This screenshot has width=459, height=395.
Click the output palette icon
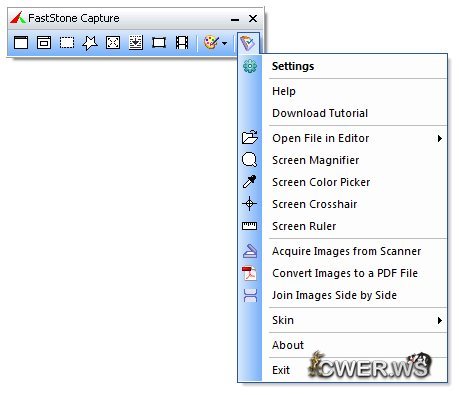pyautogui.click(x=211, y=43)
